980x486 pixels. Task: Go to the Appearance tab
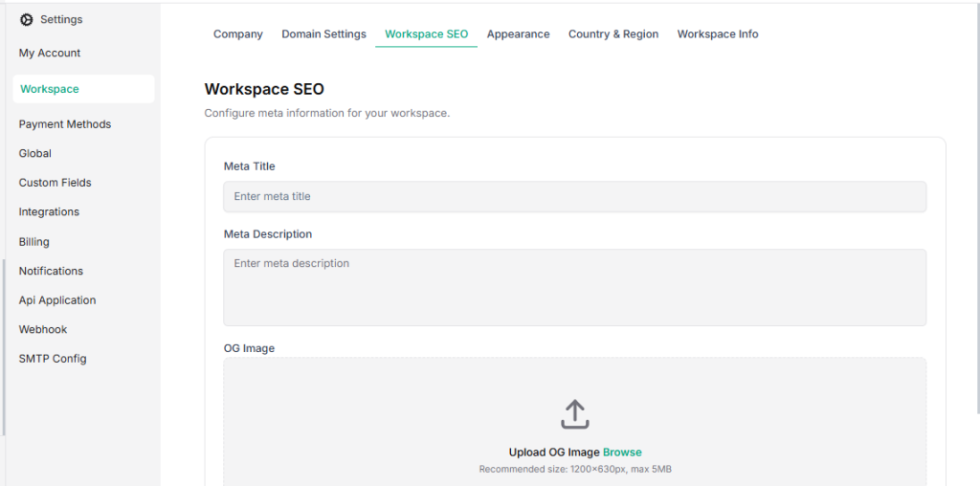point(518,34)
